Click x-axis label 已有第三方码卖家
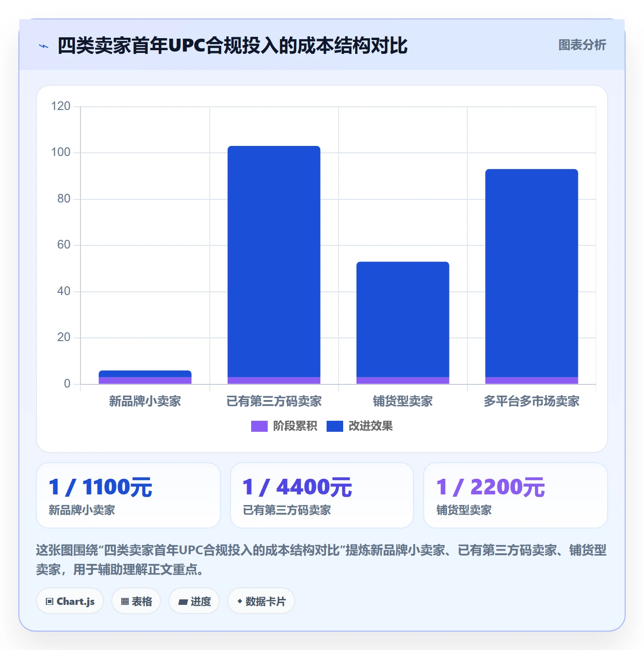Image resolution: width=644 pixels, height=650 pixels. point(274,401)
